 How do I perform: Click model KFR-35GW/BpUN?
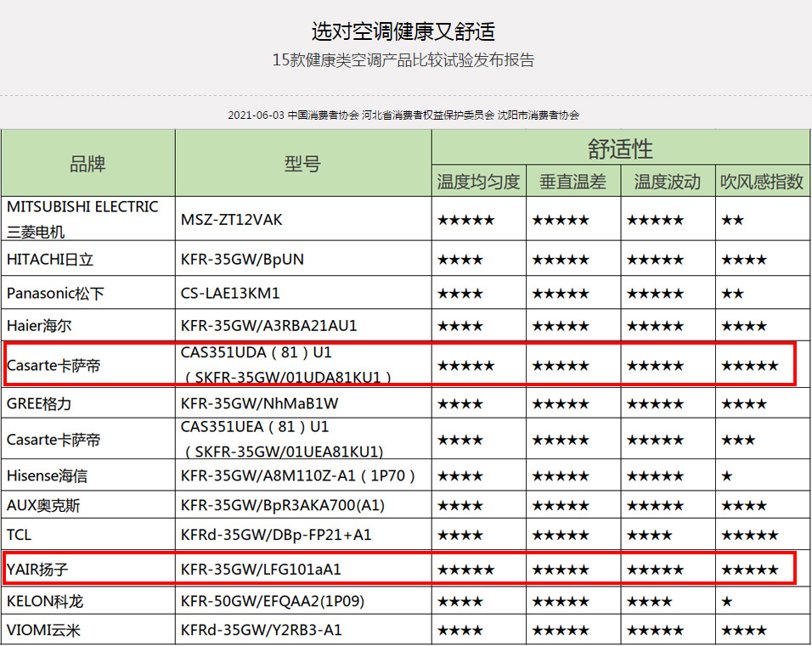[x=242, y=259]
